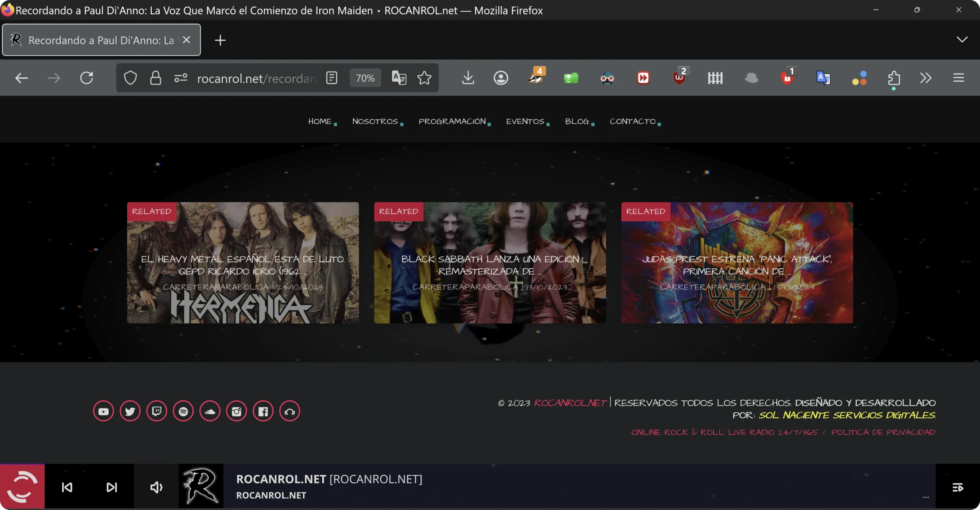Click the YouTube social icon in footer
980x510 pixels.
103,412
